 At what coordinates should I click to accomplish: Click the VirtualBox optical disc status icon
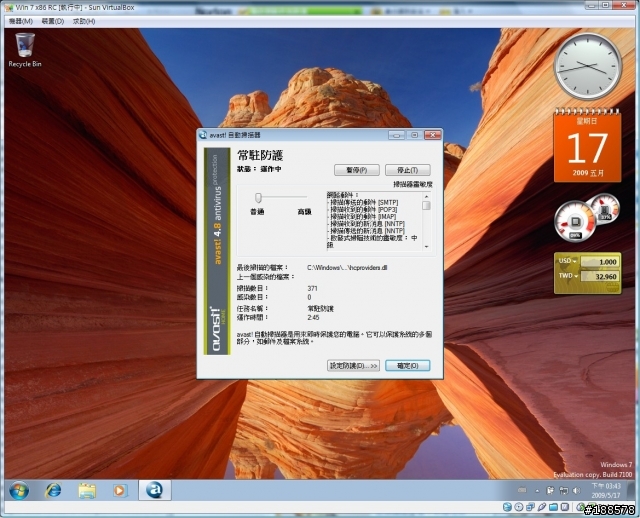(x=519, y=507)
